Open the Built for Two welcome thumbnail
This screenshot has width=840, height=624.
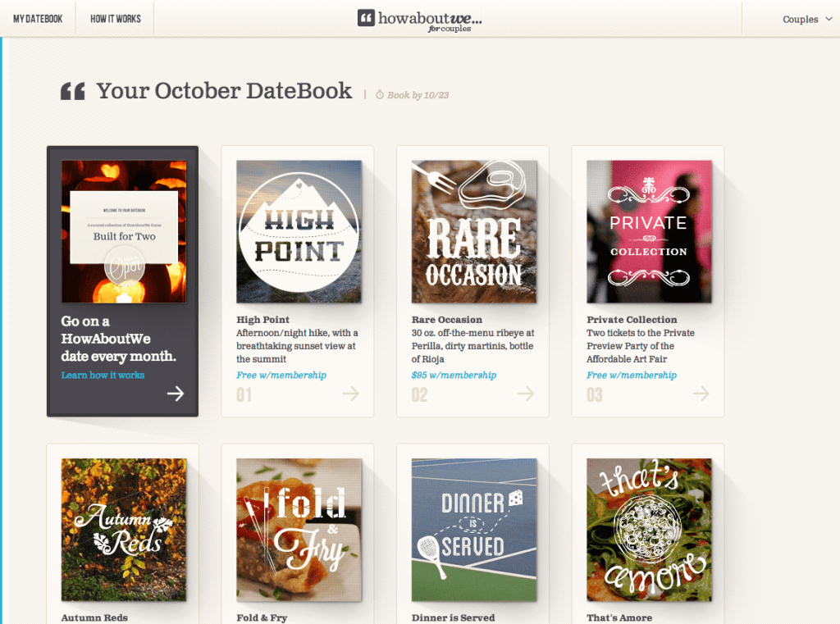[124, 231]
